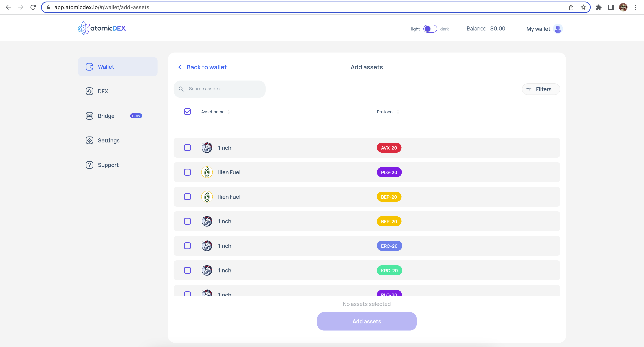
Task: Click the Ilien Fuel logo in PLG-20 row
Action: point(207,172)
